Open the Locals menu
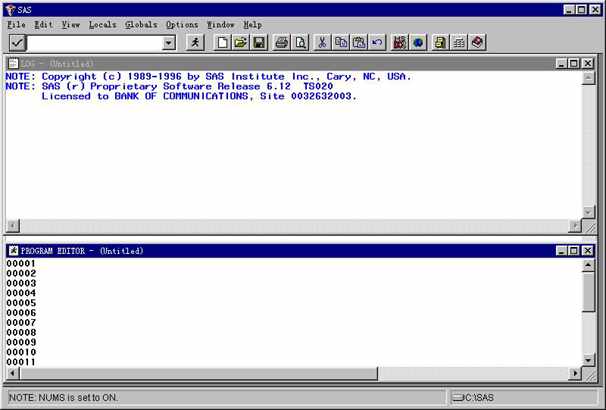The image size is (606, 410). (x=102, y=24)
